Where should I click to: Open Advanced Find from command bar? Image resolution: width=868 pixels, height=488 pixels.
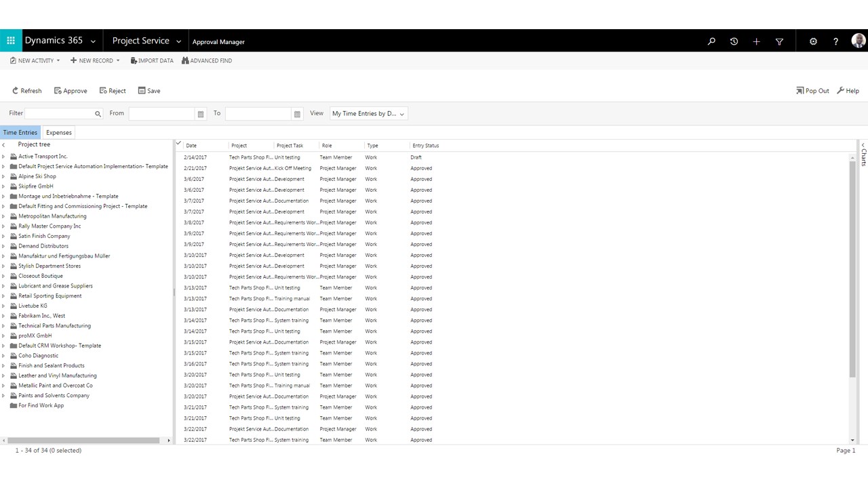click(207, 60)
